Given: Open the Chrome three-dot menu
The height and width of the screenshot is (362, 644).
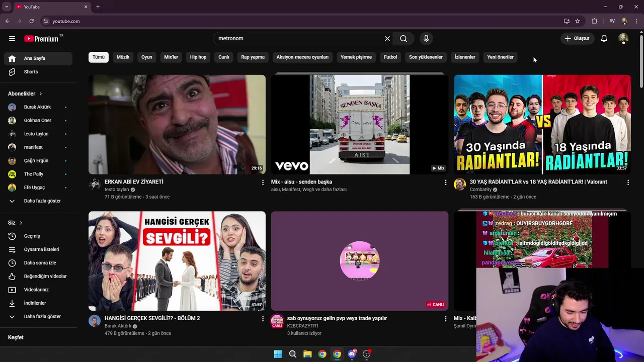Looking at the screenshot, I should click(x=637, y=21).
